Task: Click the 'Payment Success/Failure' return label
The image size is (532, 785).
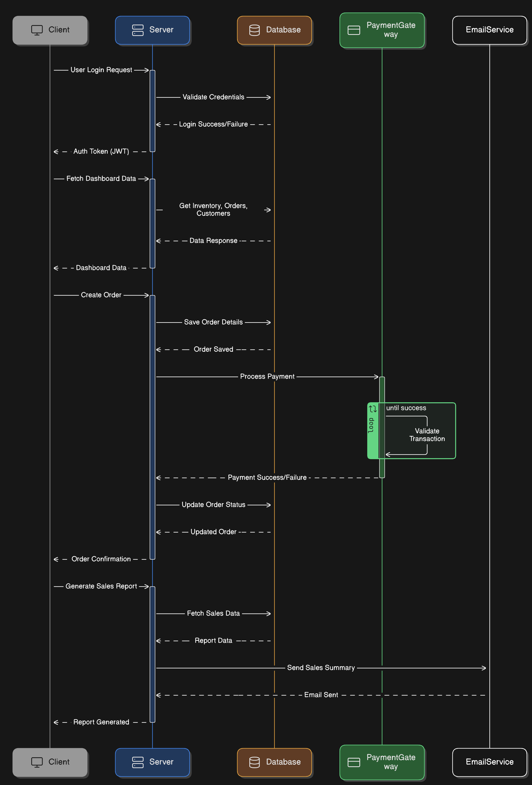Action: (267, 477)
